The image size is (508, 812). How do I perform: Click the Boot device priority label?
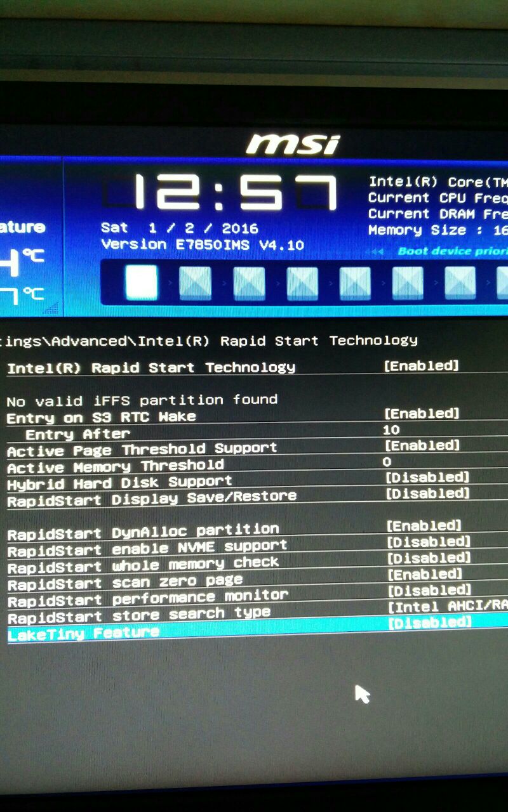(x=453, y=251)
